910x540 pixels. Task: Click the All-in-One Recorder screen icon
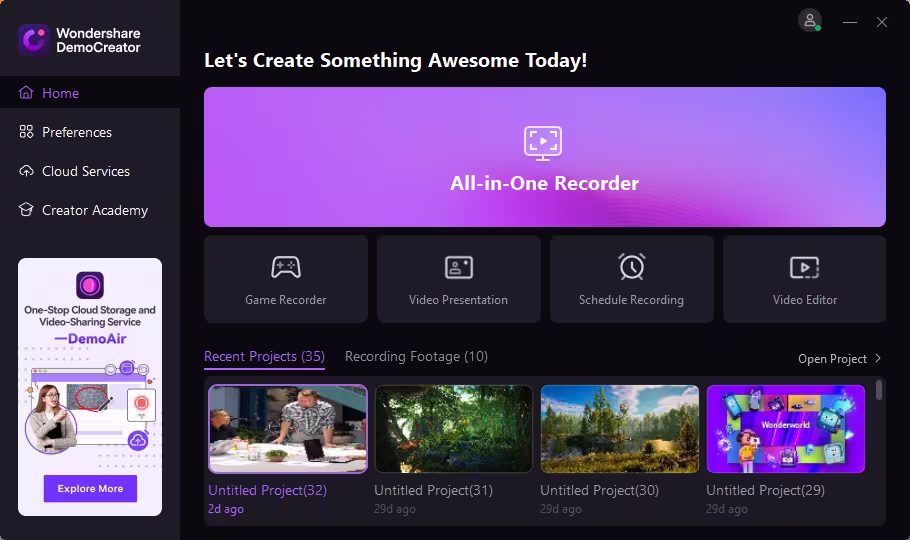coord(543,143)
